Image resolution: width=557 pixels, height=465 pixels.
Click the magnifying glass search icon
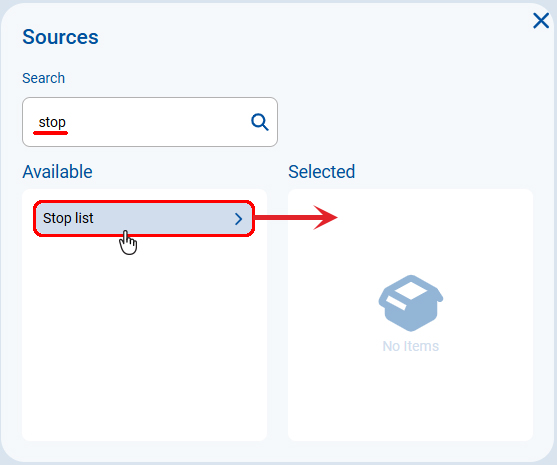click(260, 122)
